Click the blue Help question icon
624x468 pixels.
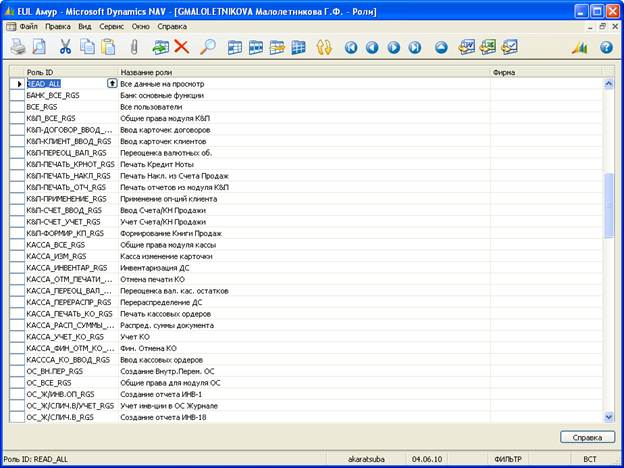(605, 47)
